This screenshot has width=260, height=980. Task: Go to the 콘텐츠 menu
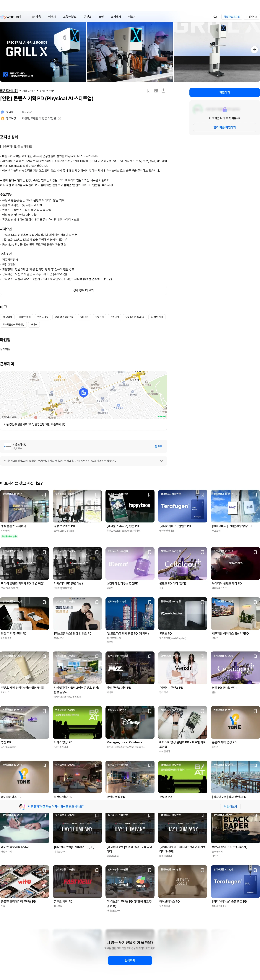[87, 17]
